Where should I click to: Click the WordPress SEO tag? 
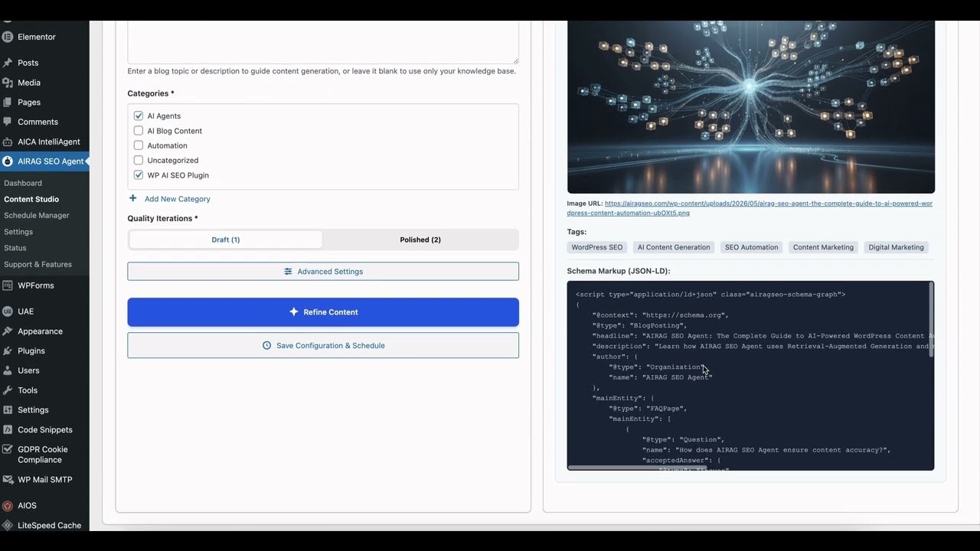[597, 247]
